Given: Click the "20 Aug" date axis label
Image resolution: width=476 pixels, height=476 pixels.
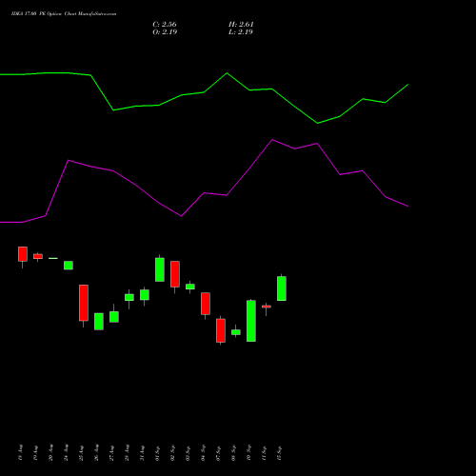Looking at the screenshot, I should pos(51,453).
